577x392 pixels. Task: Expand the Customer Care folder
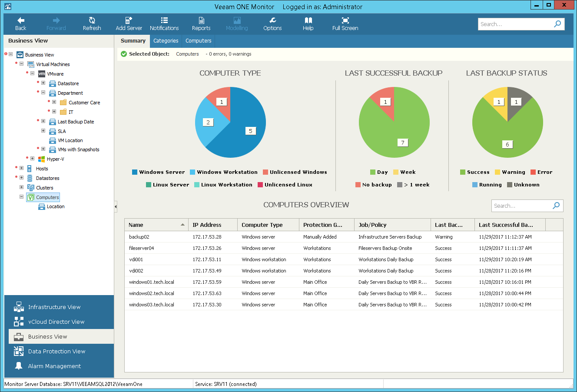click(x=54, y=102)
